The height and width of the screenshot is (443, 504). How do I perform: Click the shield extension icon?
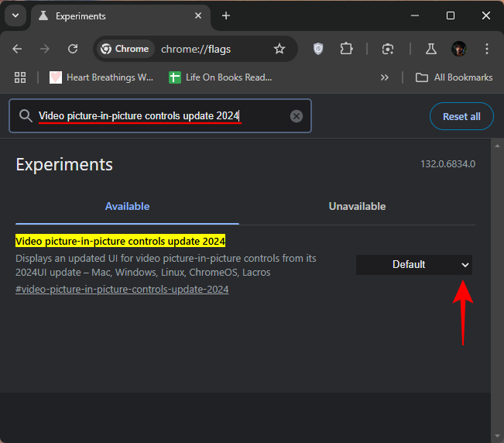[318, 49]
